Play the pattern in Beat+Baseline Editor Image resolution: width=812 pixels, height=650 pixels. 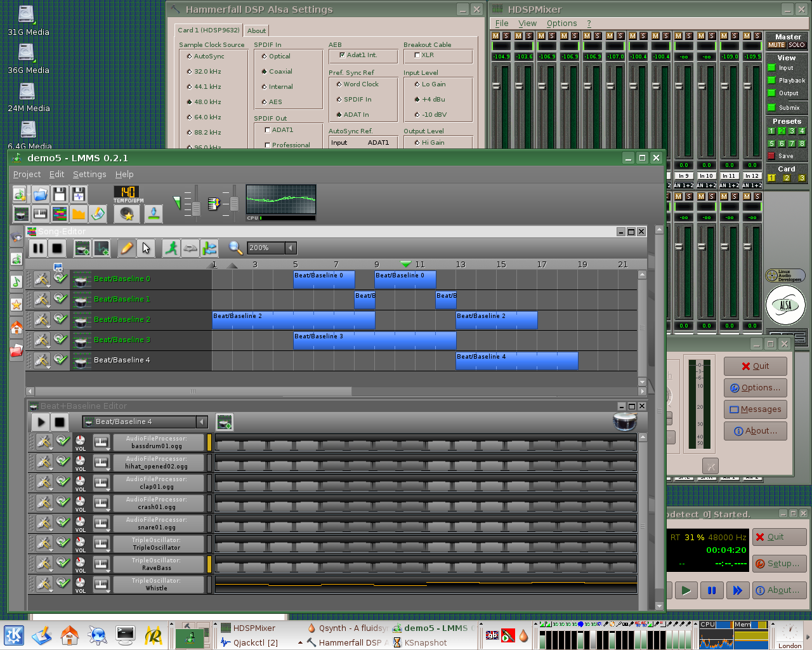(x=41, y=421)
